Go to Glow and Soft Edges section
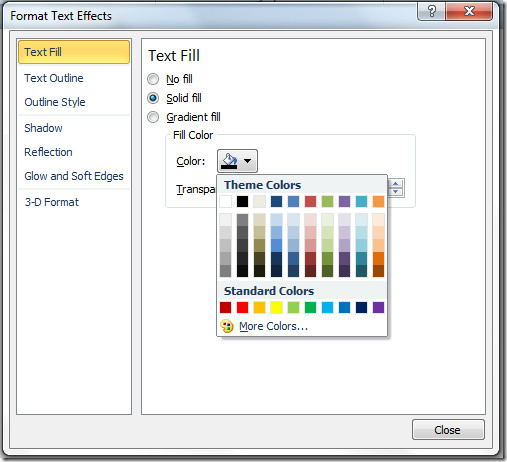Screen dimensions: 507x462 coord(74,176)
